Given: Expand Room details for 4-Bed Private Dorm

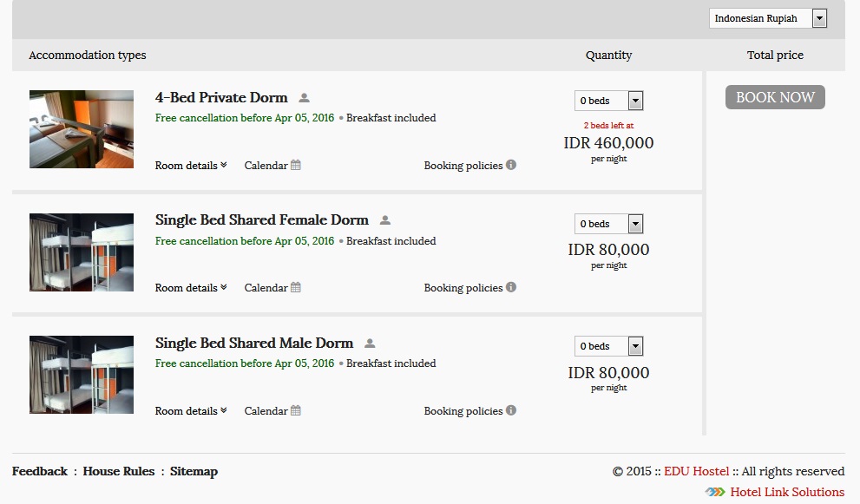Looking at the screenshot, I should [191, 165].
